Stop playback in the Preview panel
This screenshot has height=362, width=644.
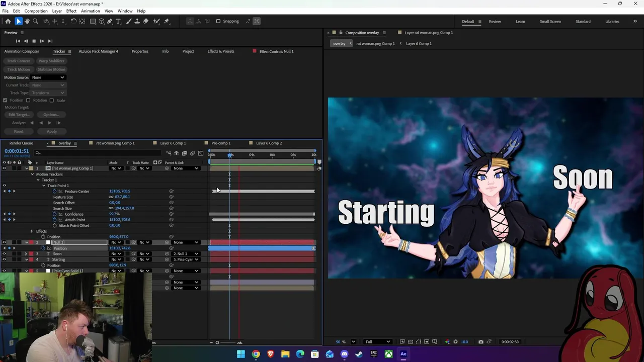point(34,41)
